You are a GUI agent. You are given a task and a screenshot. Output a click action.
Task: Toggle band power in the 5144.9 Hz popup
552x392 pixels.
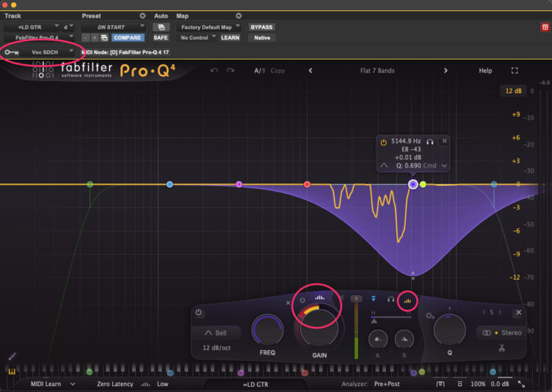[383, 142]
